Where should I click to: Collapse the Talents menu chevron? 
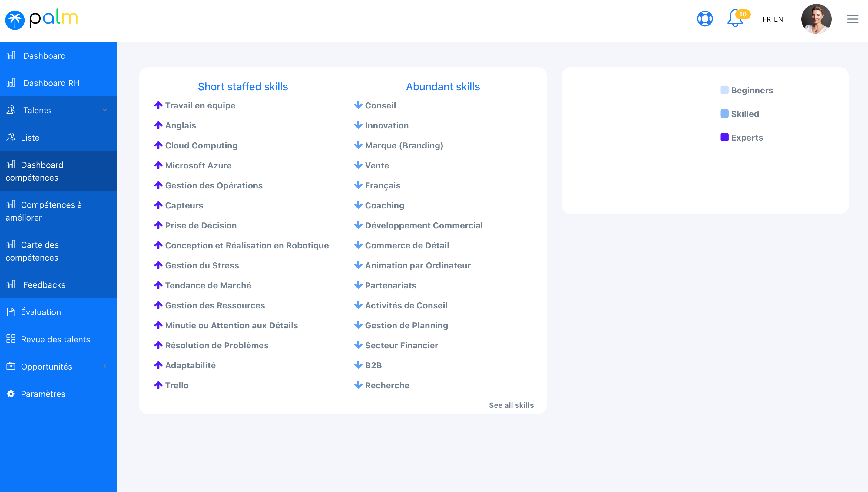pyautogui.click(x=105, y=110)
